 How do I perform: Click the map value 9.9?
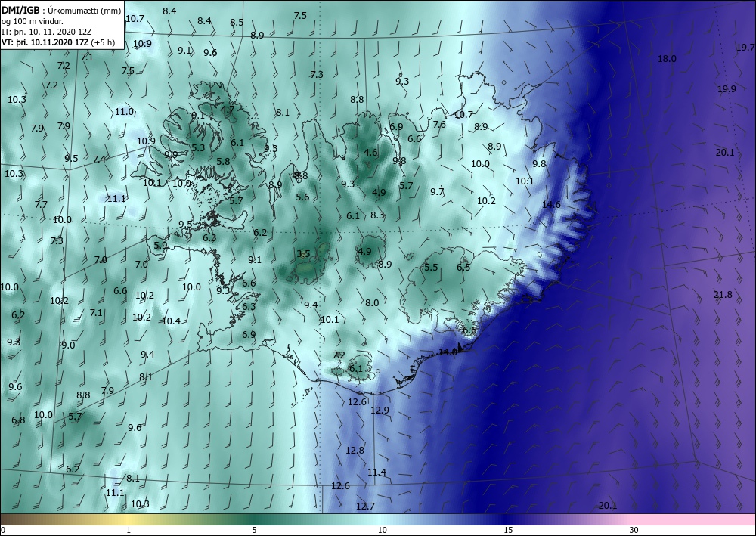171,155
